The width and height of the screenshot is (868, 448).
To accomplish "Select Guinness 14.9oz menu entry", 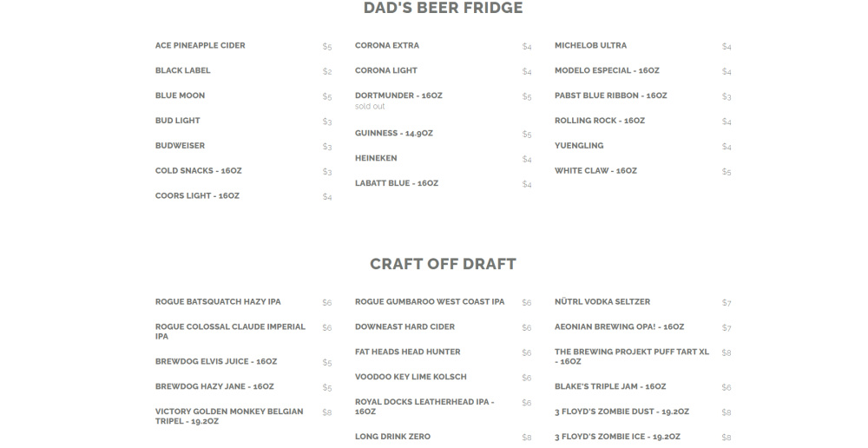I will [394, 134].
